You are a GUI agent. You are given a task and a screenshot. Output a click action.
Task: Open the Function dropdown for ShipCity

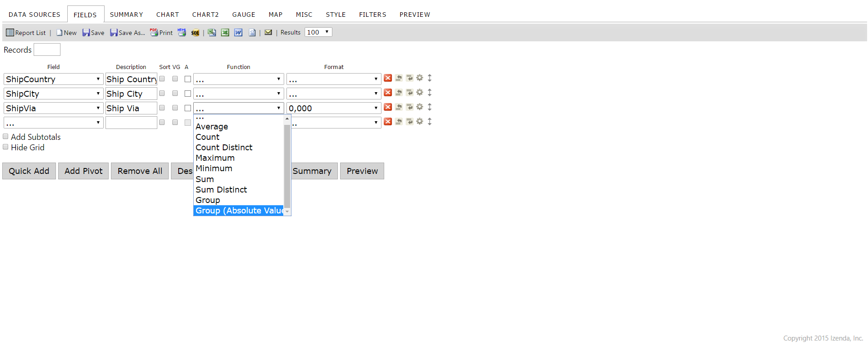click(x=239, y=94)
